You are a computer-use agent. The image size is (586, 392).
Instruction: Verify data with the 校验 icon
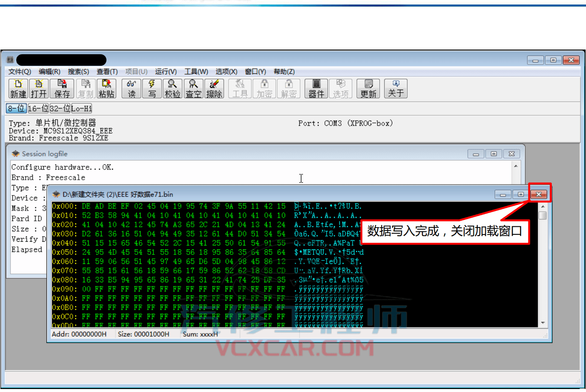click(x=172, y=89)
